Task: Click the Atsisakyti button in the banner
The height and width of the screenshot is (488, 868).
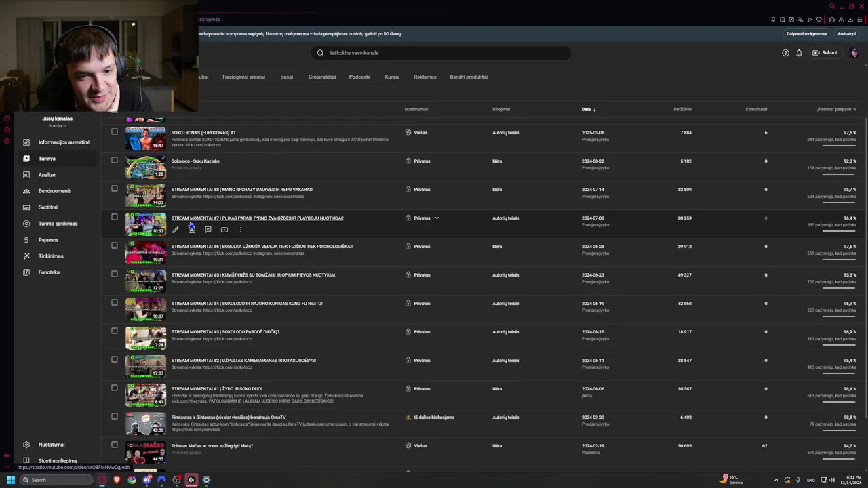Action: pyautogui.click(x=846, y=34)
